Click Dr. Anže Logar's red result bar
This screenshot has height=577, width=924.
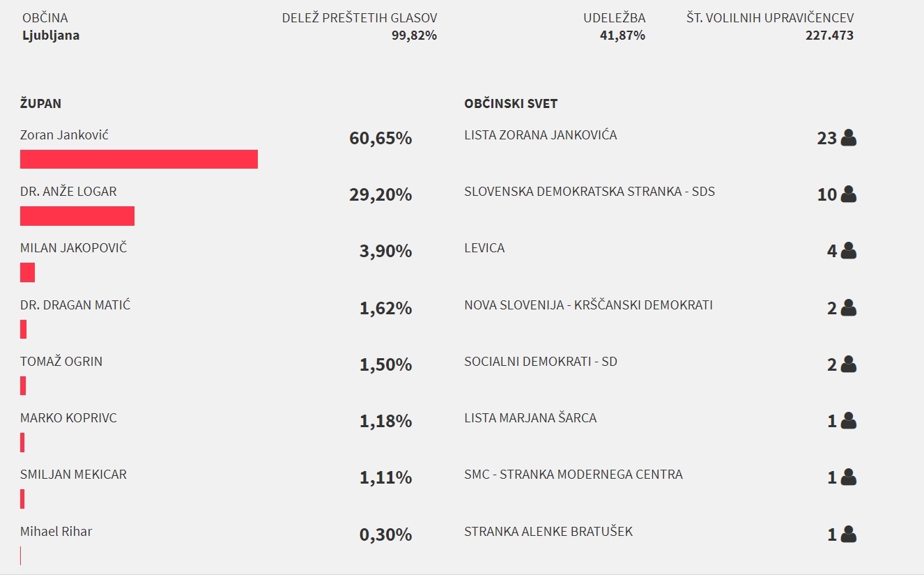pyautogui.click(x=77, y=216)
